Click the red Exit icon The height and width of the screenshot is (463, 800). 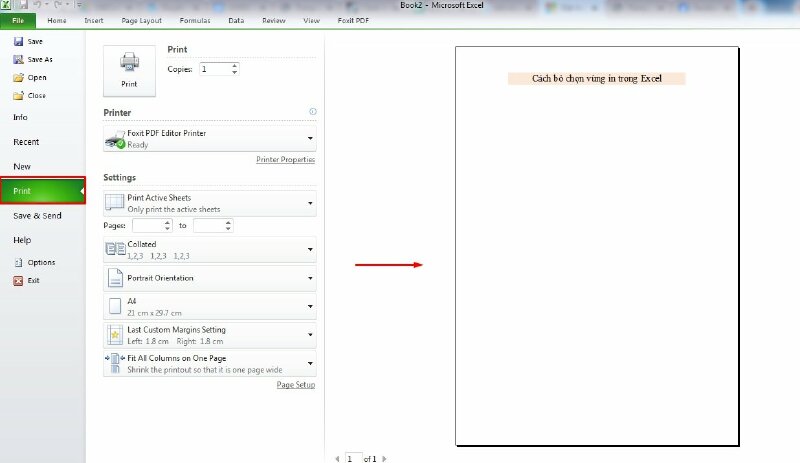click(18, 280)
